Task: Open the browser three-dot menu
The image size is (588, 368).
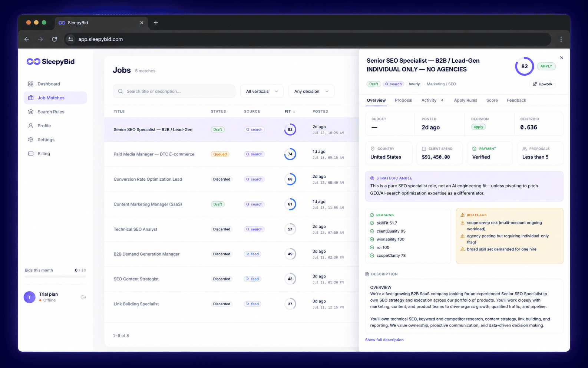Action: click(561, 39)
